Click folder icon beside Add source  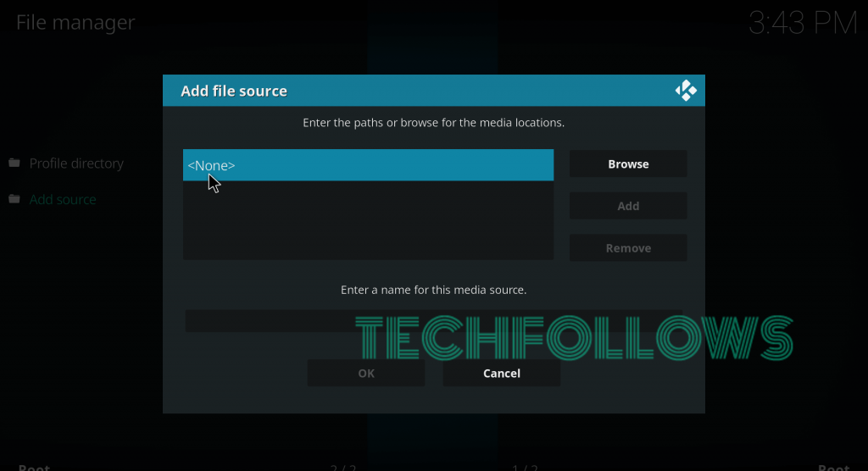click(x=14, y=199)
